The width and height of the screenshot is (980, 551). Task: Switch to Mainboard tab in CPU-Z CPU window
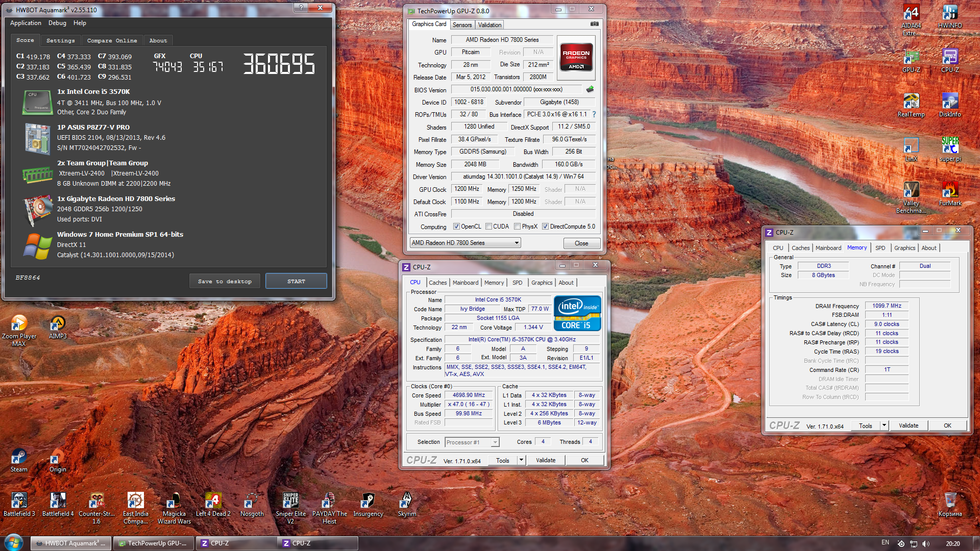tap(465, 283)
